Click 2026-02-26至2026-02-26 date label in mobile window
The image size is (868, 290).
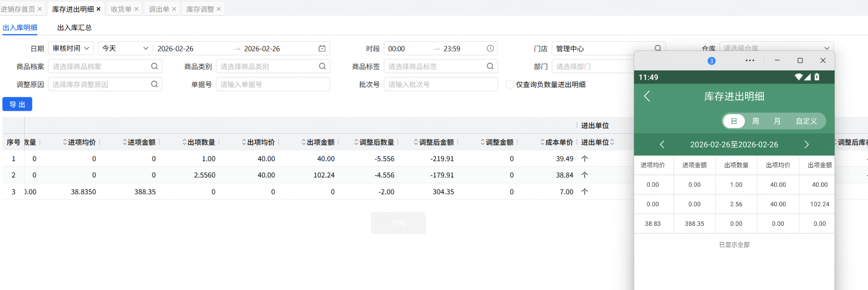click(734, 144)
